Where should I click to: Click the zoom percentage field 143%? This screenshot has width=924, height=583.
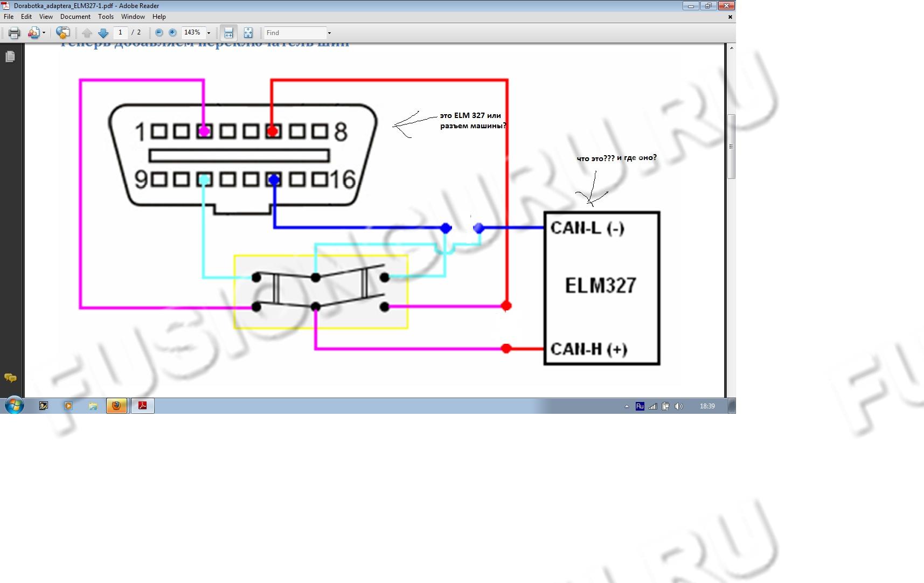(x=193, y=32)
